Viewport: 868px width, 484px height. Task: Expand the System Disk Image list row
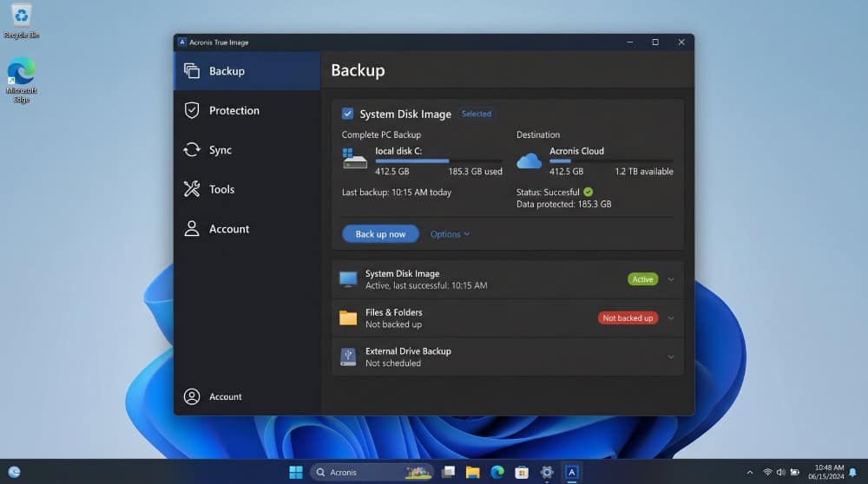pyautogui.click(x=671, y=279)
